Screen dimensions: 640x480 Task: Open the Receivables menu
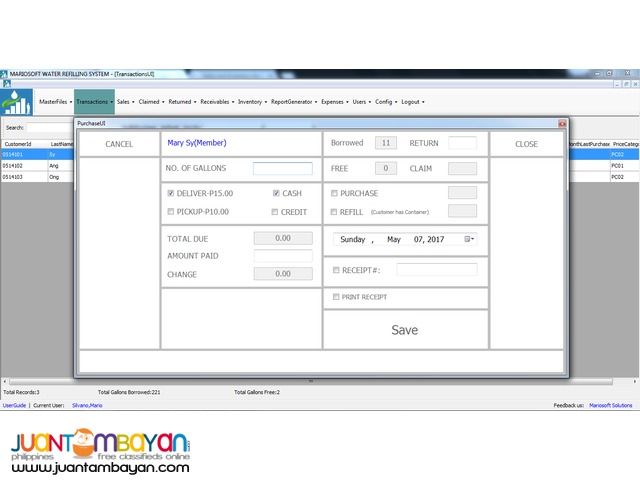(x=217, y=102)
